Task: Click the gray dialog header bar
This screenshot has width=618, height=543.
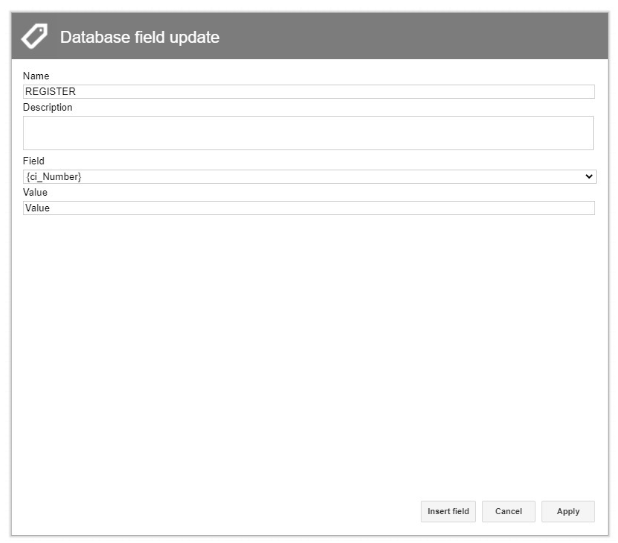Action: (x=394, y=36)
